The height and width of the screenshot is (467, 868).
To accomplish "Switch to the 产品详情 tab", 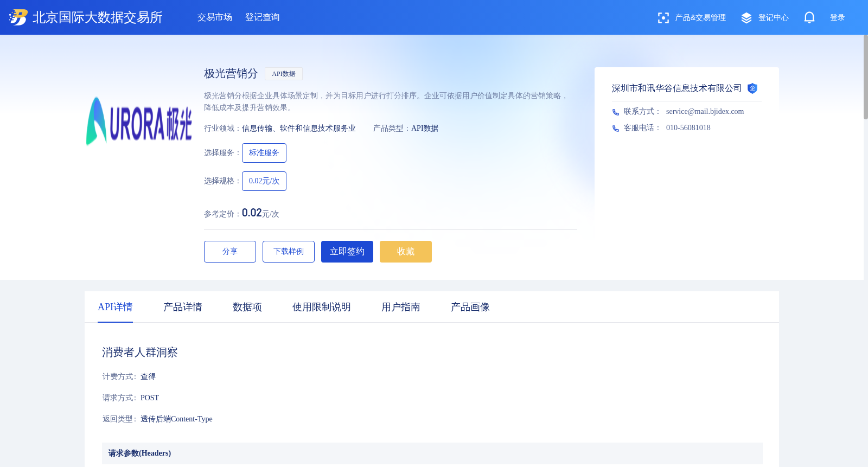I will [183, 307].
